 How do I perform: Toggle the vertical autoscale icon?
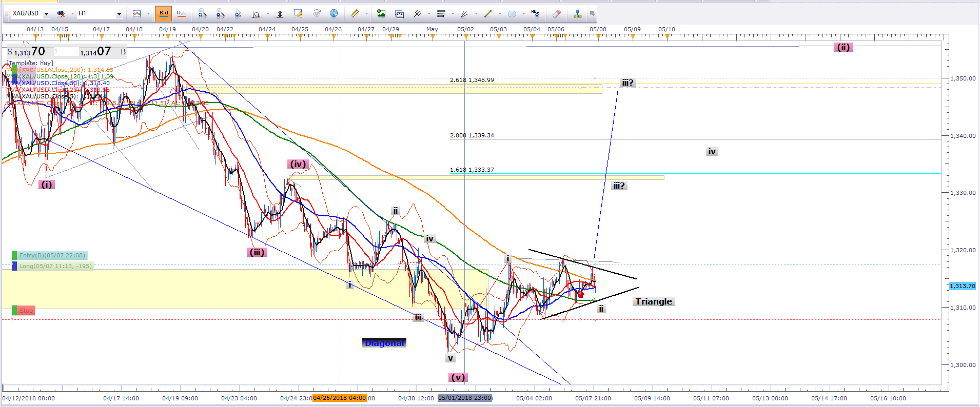pyautogui.click(x=280, y=14)
